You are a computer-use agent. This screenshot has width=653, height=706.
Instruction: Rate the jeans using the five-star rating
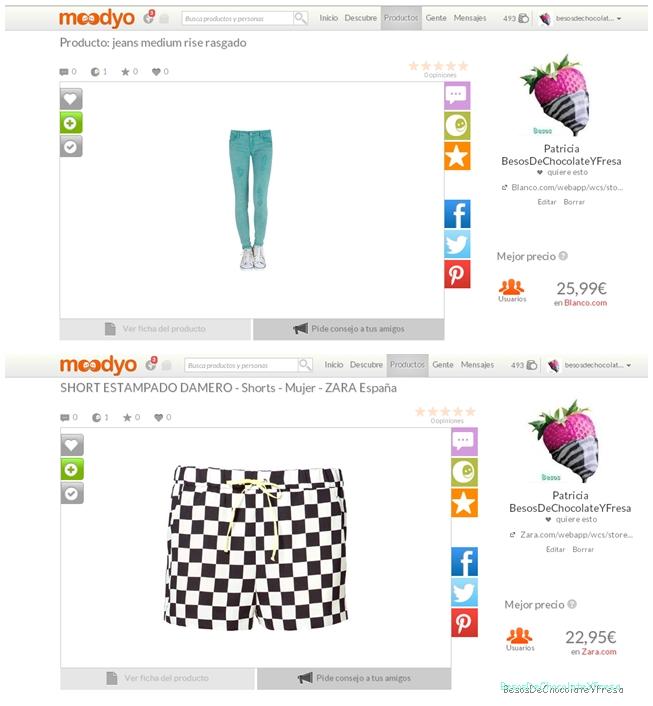point(438,66)
